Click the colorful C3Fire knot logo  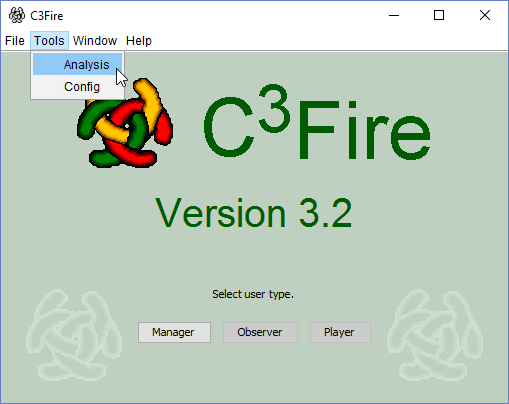[125, 123]
